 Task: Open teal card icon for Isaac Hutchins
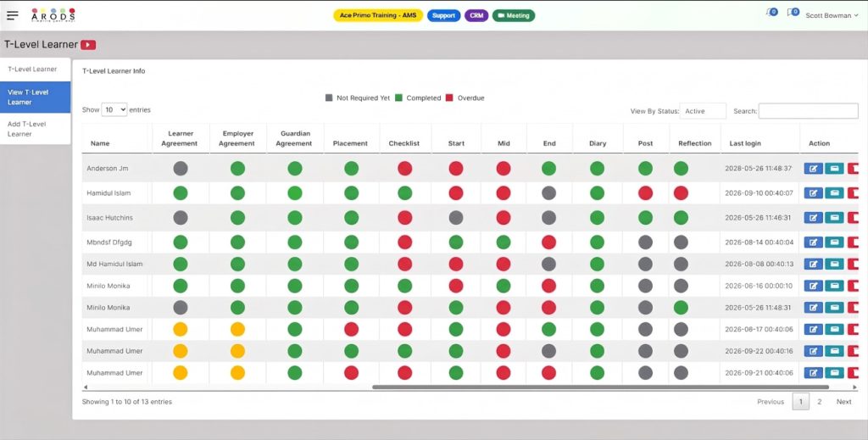click(834, 218)
